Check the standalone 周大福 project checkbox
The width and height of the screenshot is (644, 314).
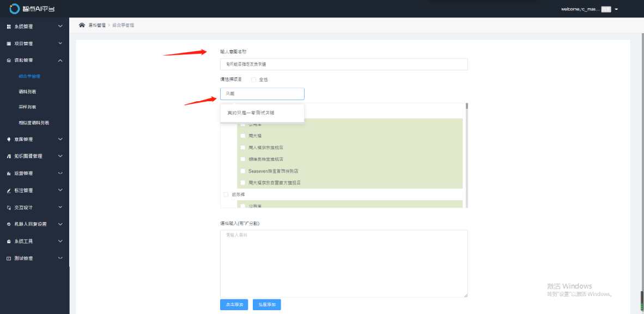click(x=243, y=136)
